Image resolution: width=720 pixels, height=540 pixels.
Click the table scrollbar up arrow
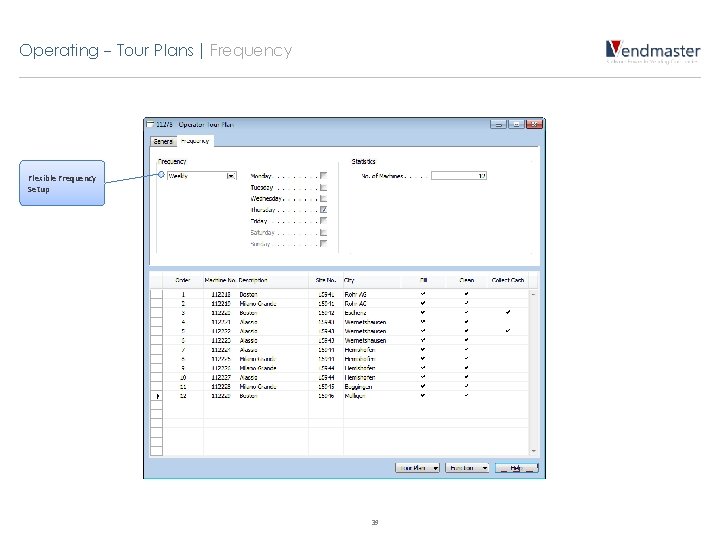coord(534,294)
